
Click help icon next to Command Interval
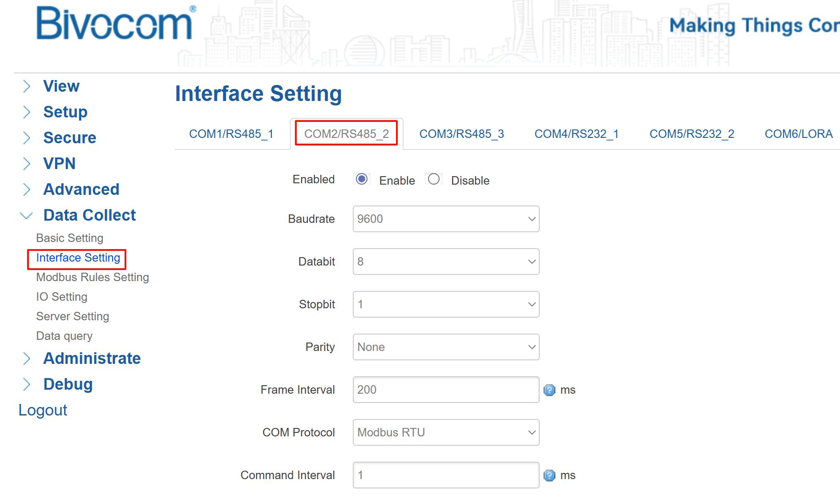coord(549,476)
